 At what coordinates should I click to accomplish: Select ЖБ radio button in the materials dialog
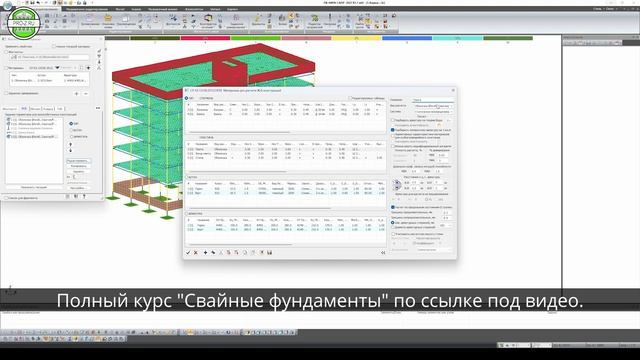pos(187,98)
